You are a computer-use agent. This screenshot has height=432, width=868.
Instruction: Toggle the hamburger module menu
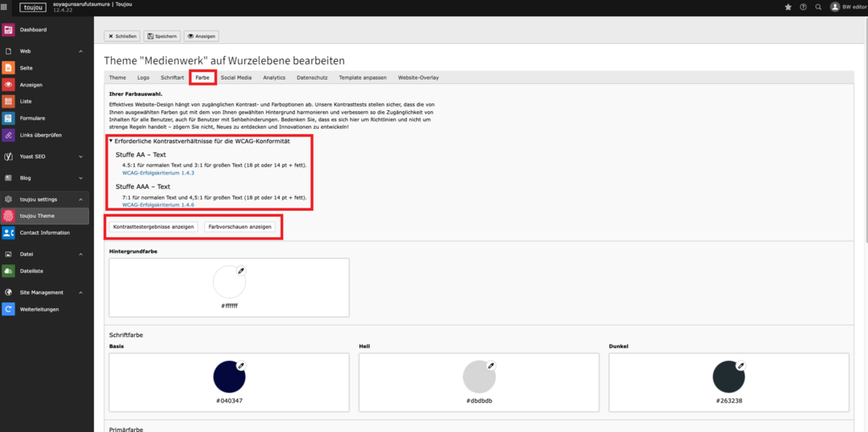point(7,7)
